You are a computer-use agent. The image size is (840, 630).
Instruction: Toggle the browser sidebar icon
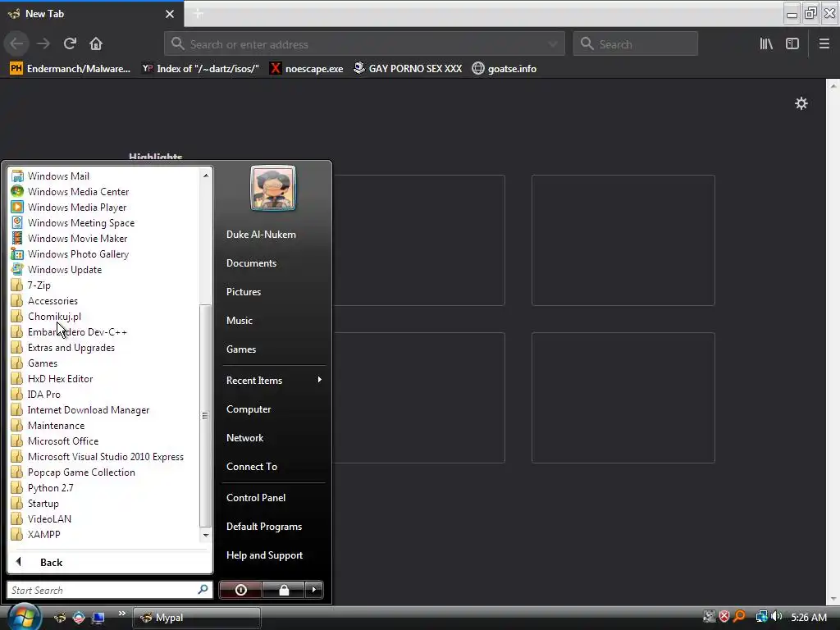[792, 43]
